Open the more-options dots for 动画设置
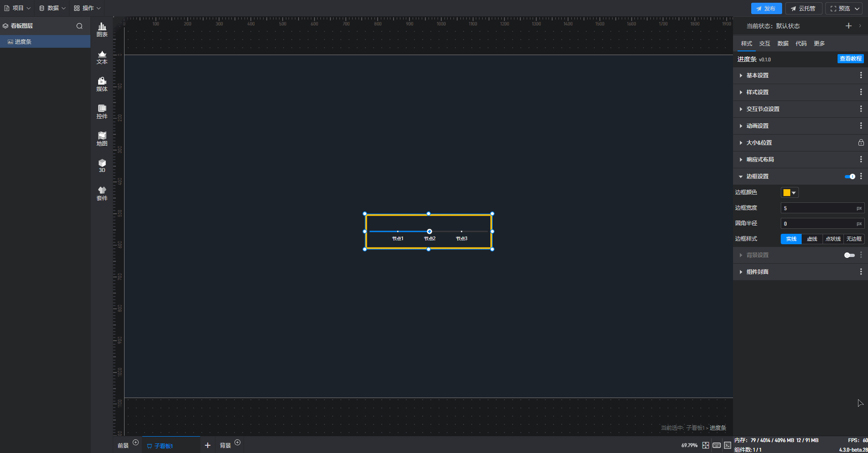 (861, 126)
